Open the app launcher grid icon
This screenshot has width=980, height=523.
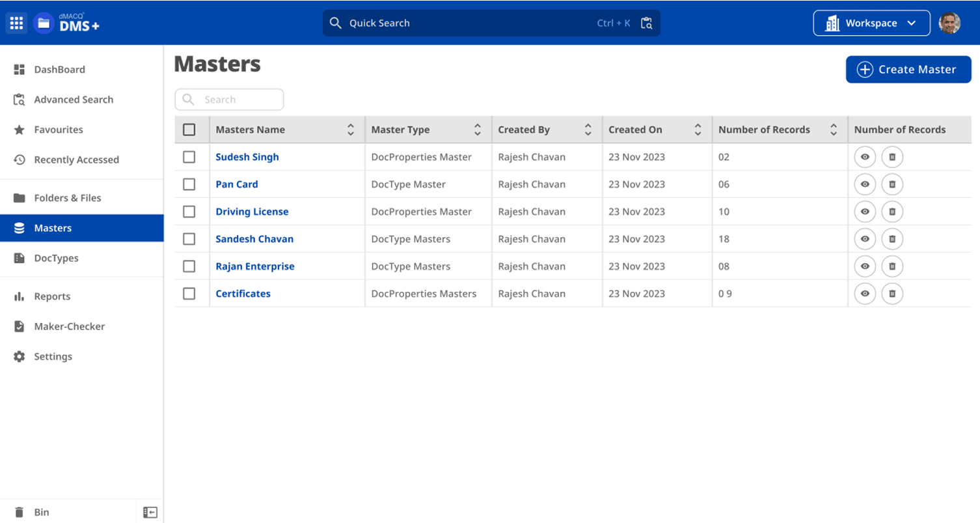coord(16,23)
